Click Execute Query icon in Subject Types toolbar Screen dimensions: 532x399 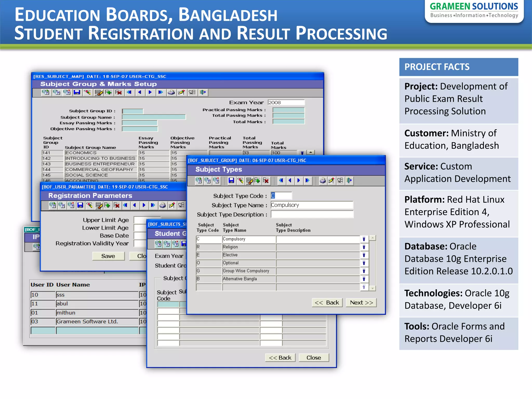point(208,181)
